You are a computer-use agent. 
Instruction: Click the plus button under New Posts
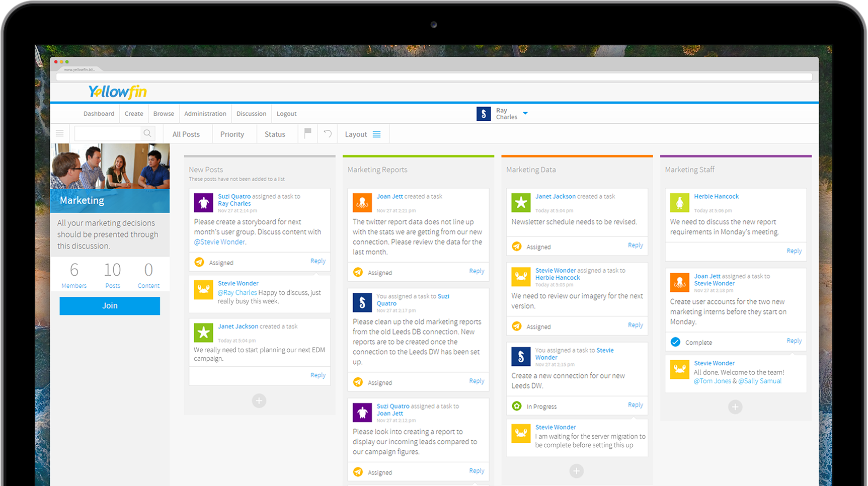coord(259,401)
